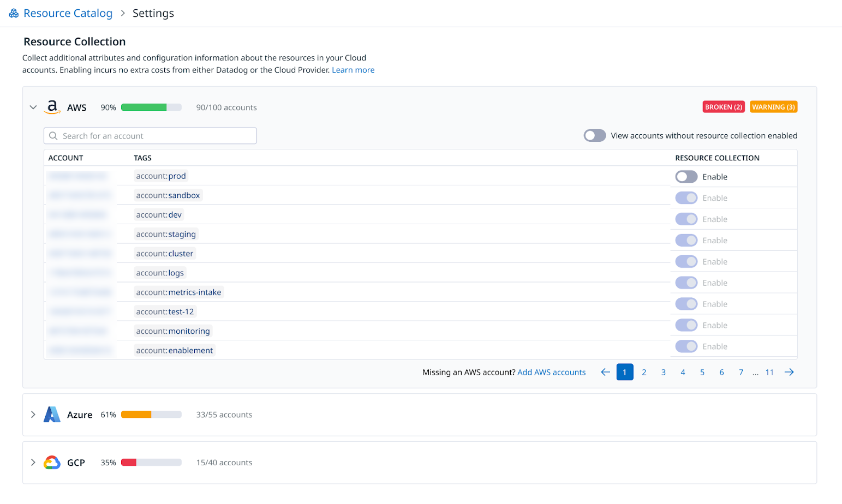Viewport: 842px width, 504px height.
Task: Jump to page 11 of accounts
Action: tap(769, 372)
